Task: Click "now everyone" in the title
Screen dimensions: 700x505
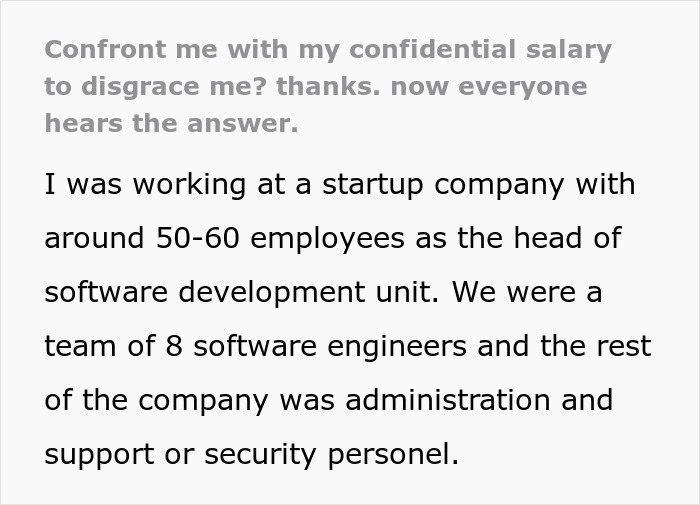Action: tap(489, 87)
